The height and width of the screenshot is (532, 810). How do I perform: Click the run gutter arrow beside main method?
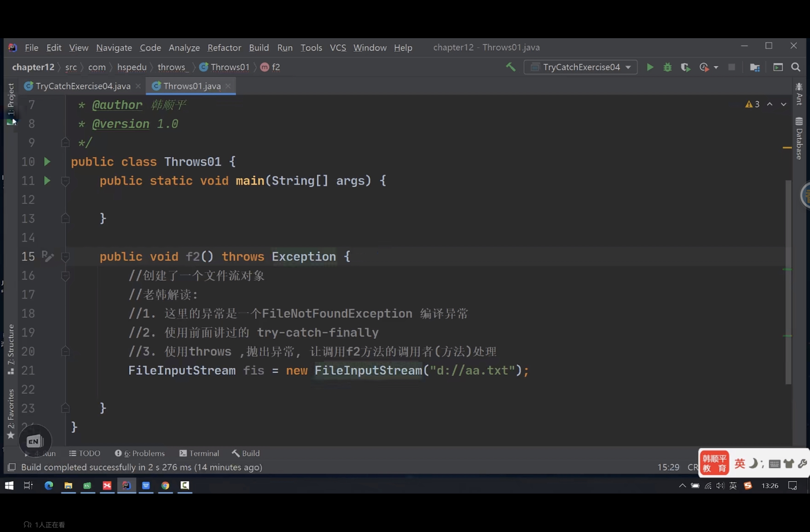(x=47, y=181)
